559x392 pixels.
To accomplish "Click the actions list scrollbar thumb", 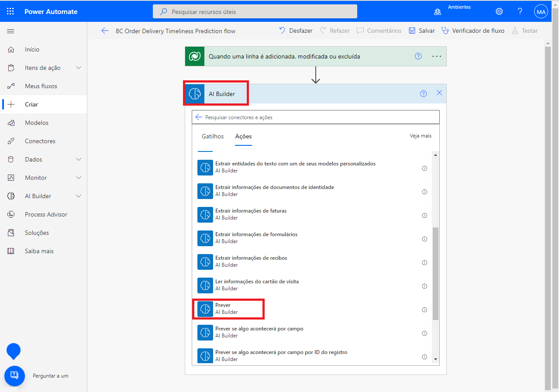I will pyautogui.click(x=435, y=274).
